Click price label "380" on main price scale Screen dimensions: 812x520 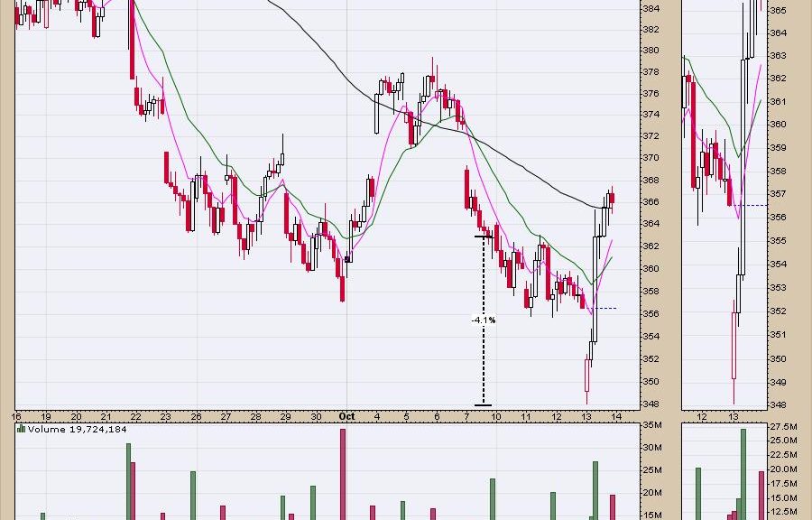651,51
